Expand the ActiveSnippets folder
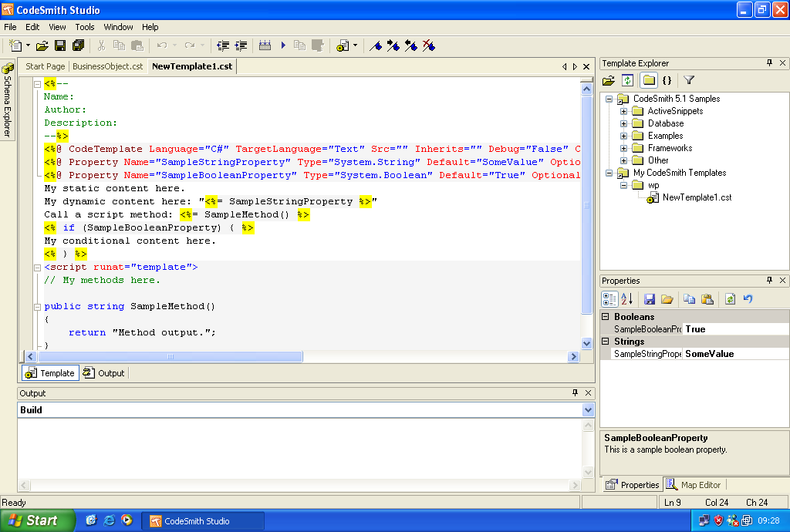 coord(623,111)
